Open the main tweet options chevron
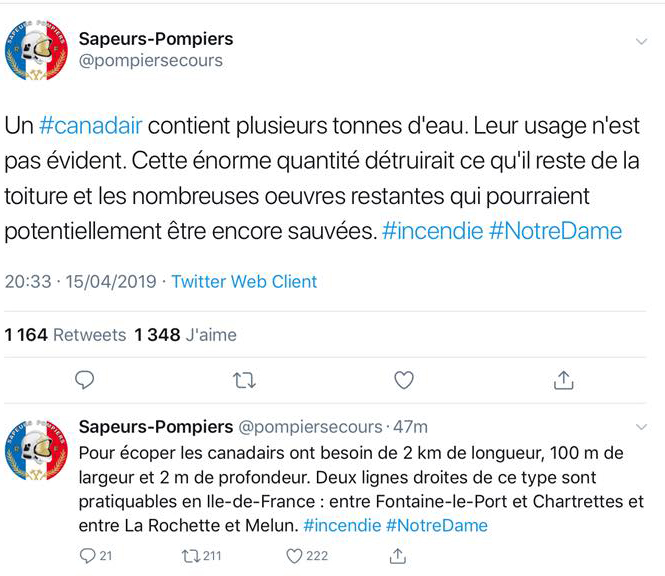This screenshot has height=576, width=665. click(643, 41)
